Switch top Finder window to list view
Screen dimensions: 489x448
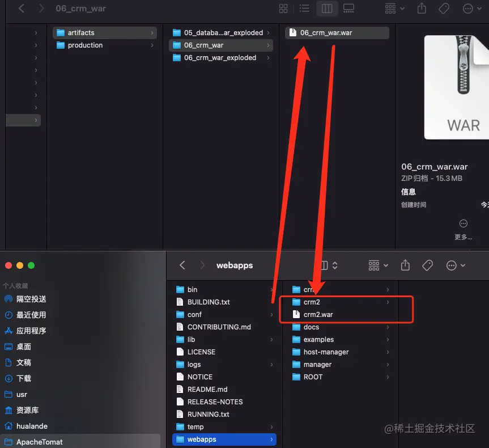(x=304, y=9)
